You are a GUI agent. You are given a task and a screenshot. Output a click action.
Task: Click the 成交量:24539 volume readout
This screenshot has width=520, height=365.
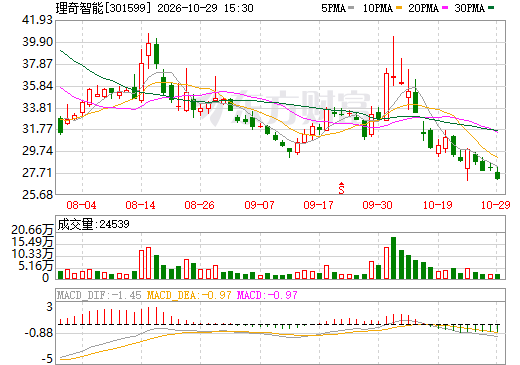pyautogui.click(x=93, y=224)
